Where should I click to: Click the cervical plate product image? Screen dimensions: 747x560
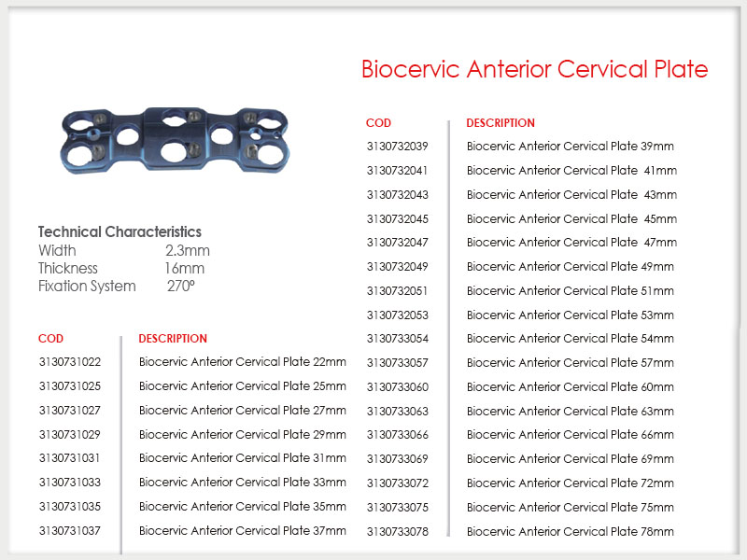click(x=175, y=141)
